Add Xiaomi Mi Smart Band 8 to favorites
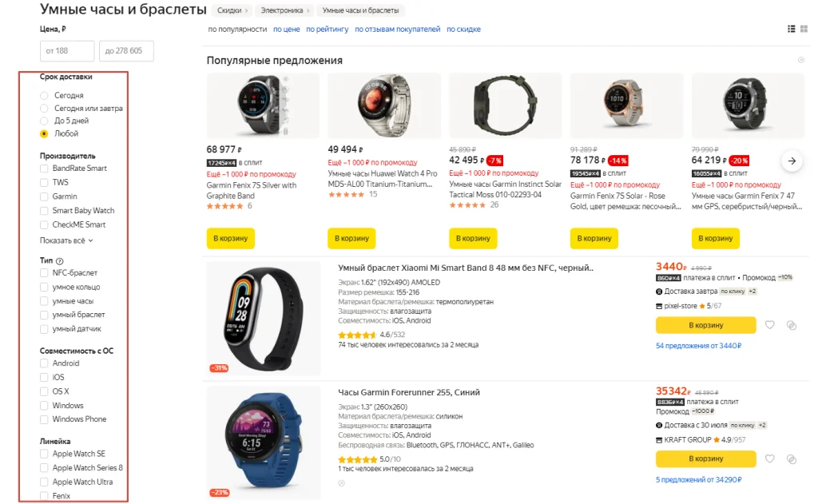The image size is (818, 504). (x=770, y=325)
